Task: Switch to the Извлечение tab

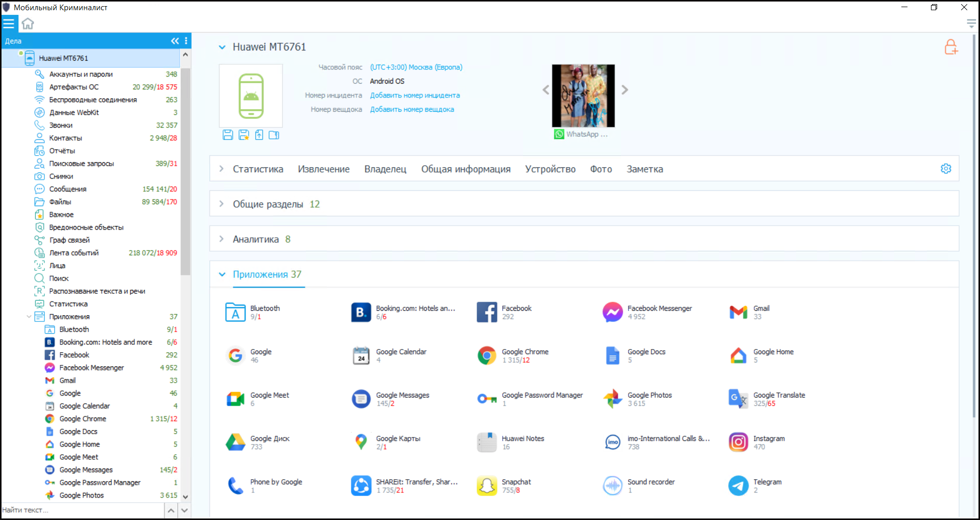Action: point(324,169)
